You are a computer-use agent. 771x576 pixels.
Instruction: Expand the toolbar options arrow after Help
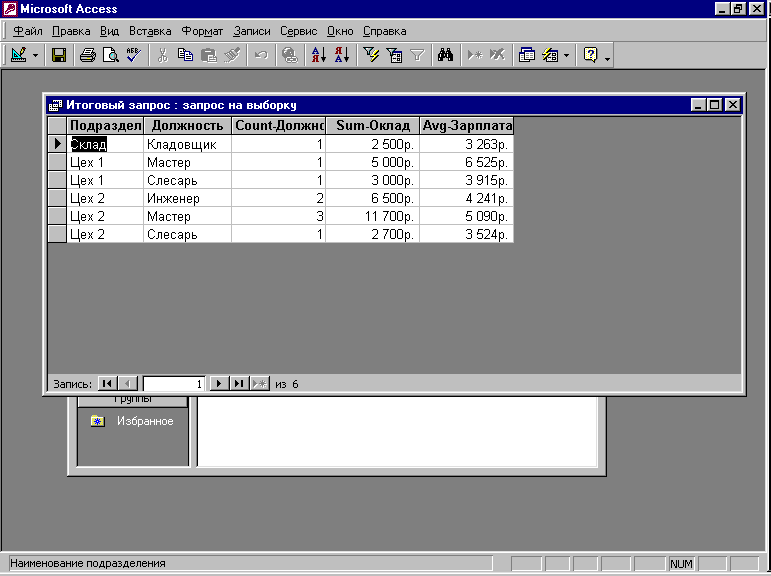tap(608, 58)
